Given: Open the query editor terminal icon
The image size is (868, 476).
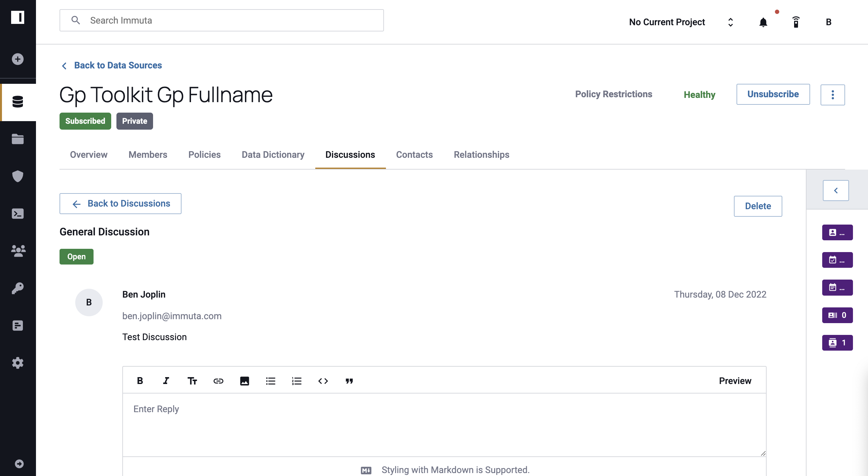Looking at the screenshot, I should [x=18, y=213].
